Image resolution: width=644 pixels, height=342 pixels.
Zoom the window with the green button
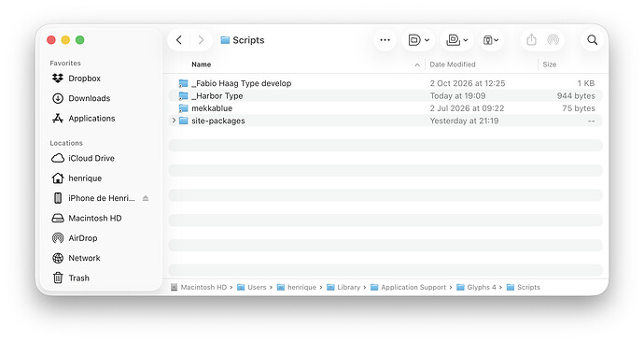point(80,40)
